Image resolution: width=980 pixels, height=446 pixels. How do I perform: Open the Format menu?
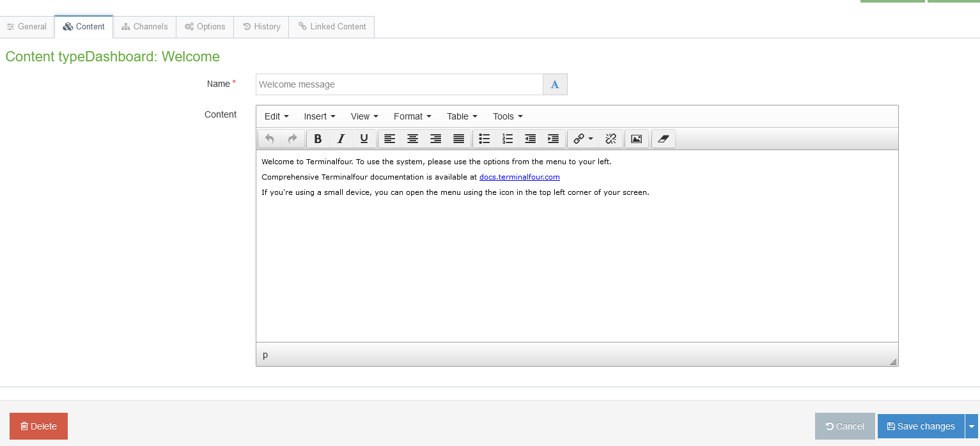click(412, 116)
